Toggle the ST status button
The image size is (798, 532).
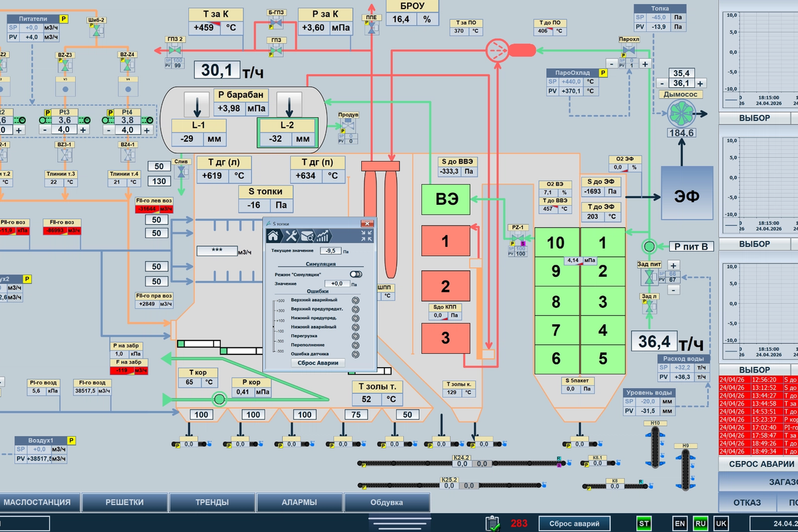click(644, 523)
